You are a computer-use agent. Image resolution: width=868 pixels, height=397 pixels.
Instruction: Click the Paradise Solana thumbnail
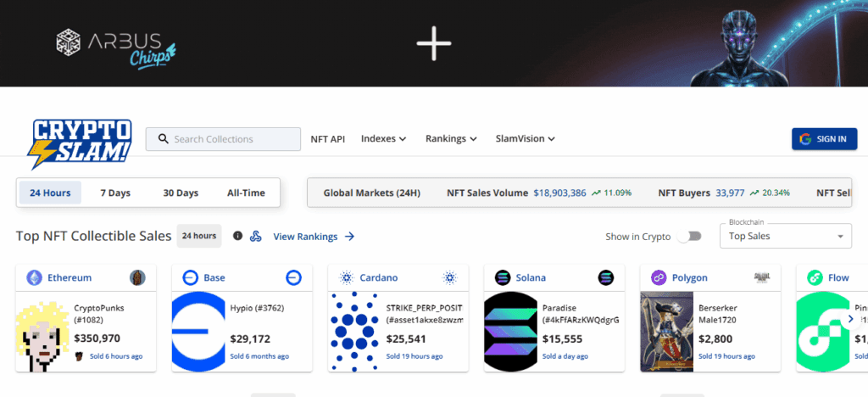510,332
